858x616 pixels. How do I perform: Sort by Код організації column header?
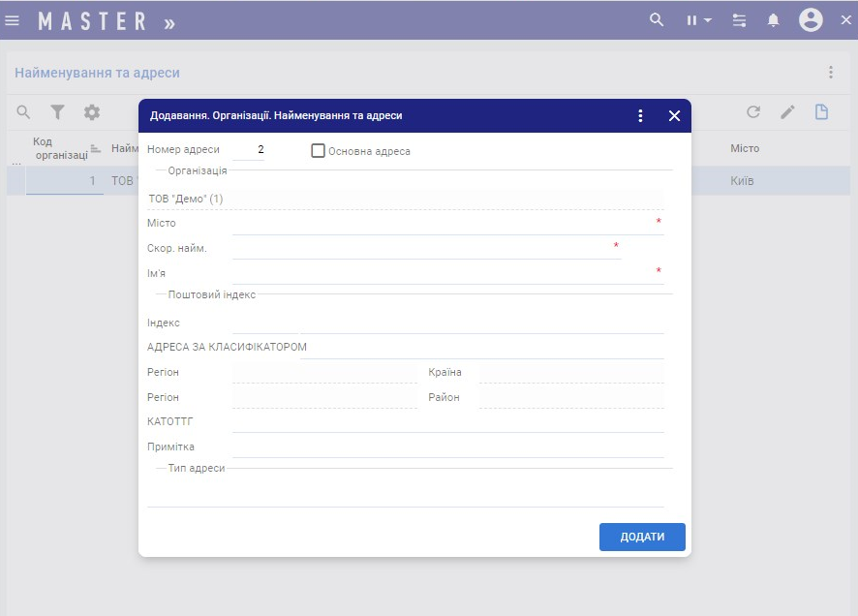click(x=60, y=148)
